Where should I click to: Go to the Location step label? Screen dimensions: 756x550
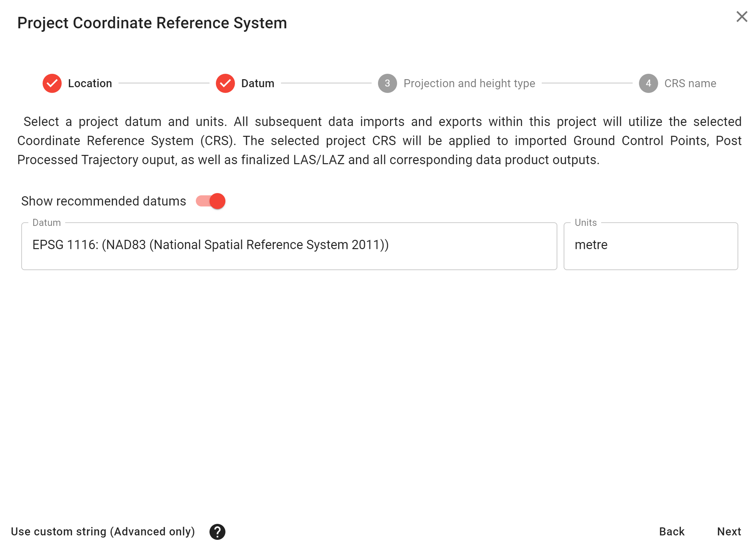tap(90, 83)
